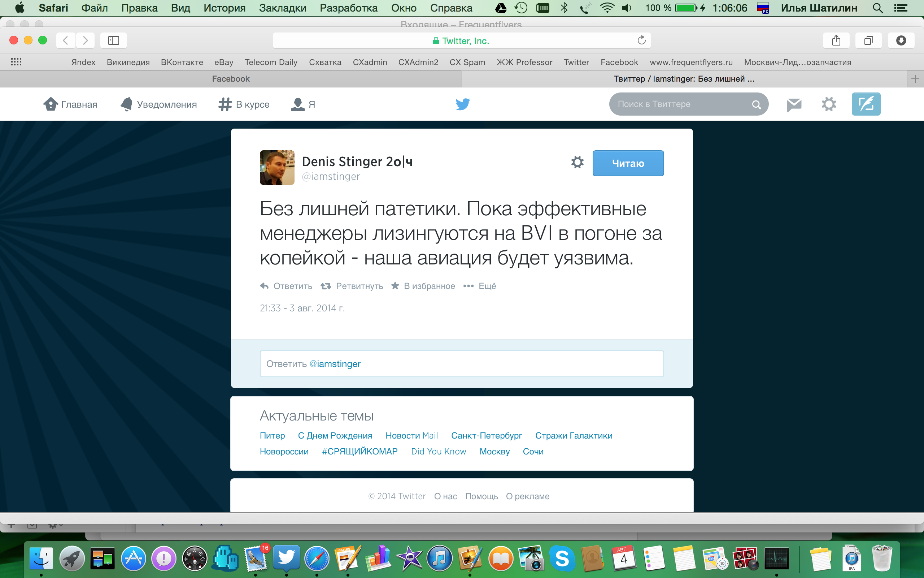Image resolution: width=924 pixels, height=578 pixels.
Task: Open volume control in menu bar
Action: [627, 8]
